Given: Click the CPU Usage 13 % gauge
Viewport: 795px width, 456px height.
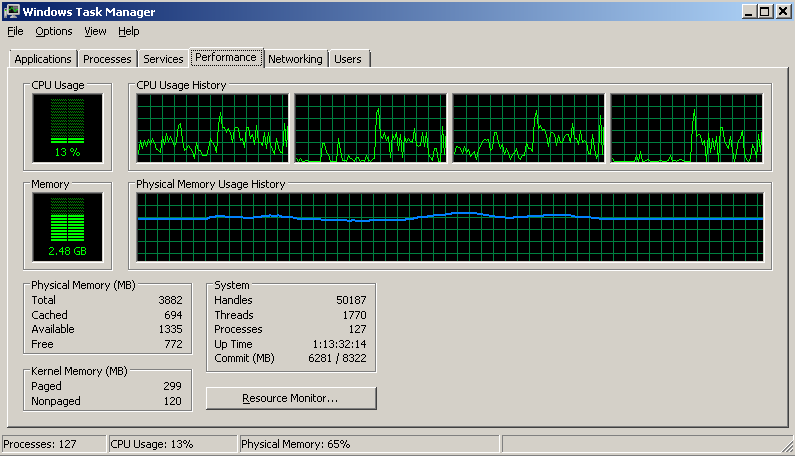Looking at the screenshot, I should [67, 128].
